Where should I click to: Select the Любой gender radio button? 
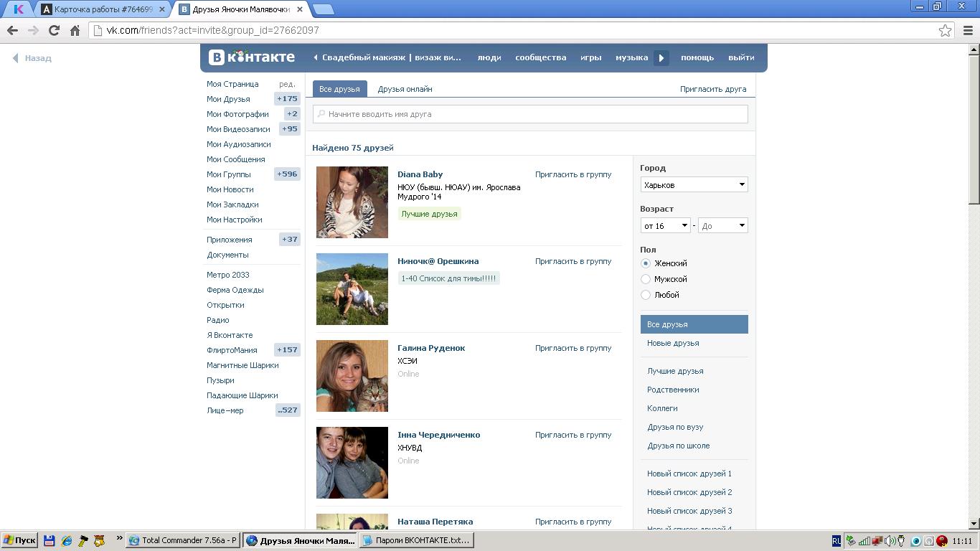(x=646, y=295)
